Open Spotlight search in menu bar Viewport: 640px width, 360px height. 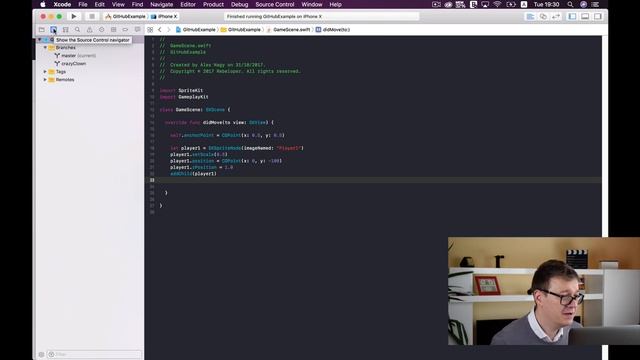point(570,4)
